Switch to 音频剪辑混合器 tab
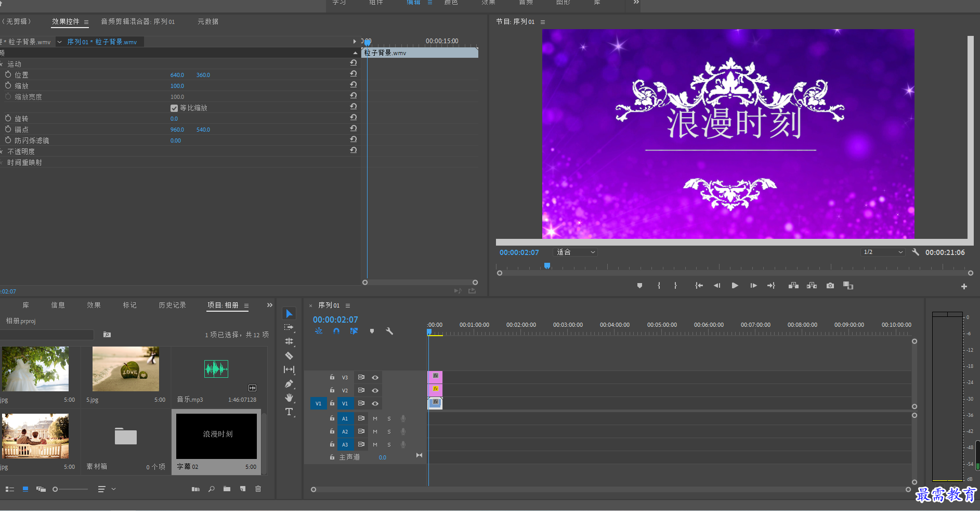 point(138,21)
